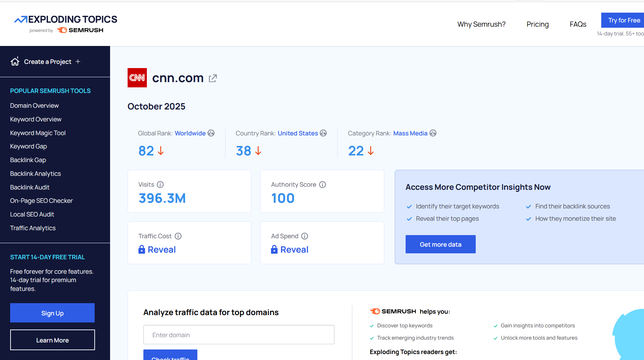This screenshot has width=644, height=360.
Task: Click 'Discover top keywords' text
Action: pyautogui.click(x=405, y=326)
